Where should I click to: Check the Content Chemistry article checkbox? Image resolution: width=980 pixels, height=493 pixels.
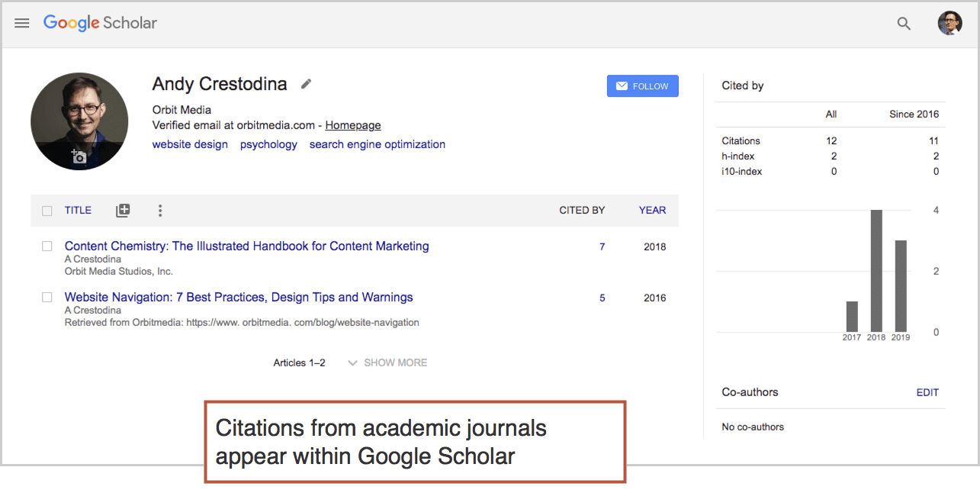tap(47, 246)
